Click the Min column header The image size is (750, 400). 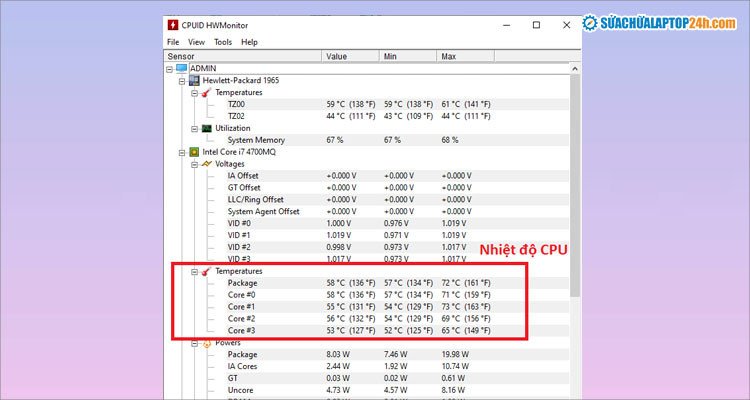point(408,56)
